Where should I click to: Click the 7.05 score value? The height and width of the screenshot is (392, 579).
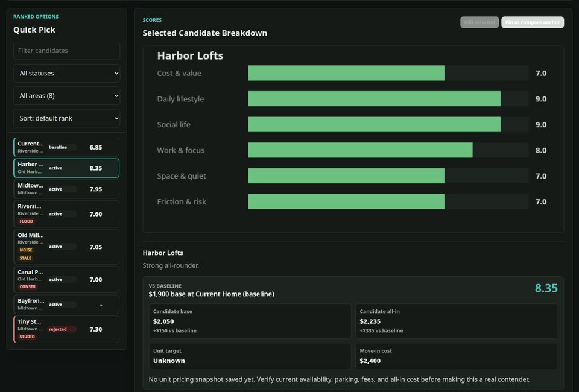click(96, 247)
